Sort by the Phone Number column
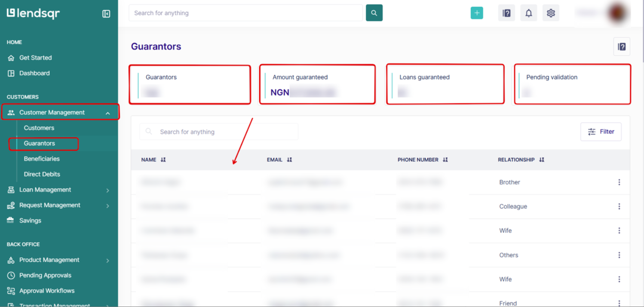The width and height of the screenshot is (644, 307). click(x=445, y=160)
